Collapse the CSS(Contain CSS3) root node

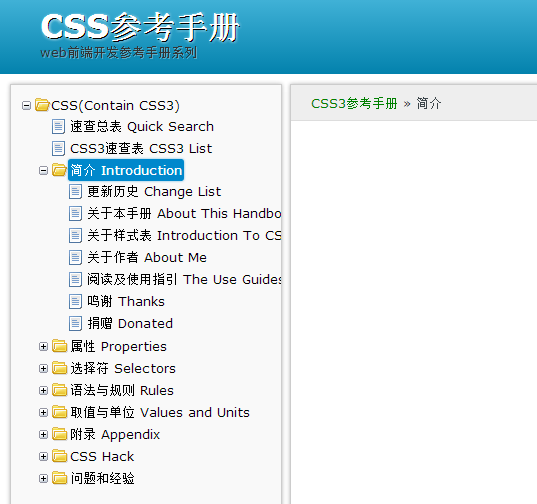coord(26,105)
